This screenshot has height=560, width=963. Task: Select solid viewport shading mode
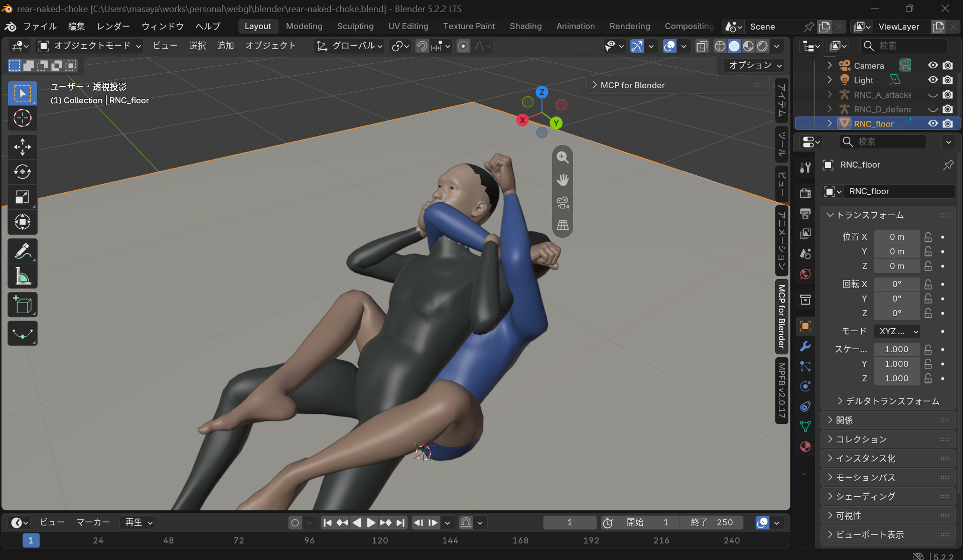pyautogui.click(x=734, y=46)
